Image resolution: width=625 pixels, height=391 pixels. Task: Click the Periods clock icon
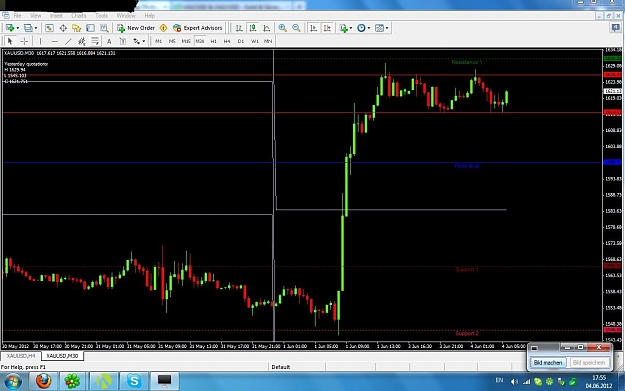361,28
